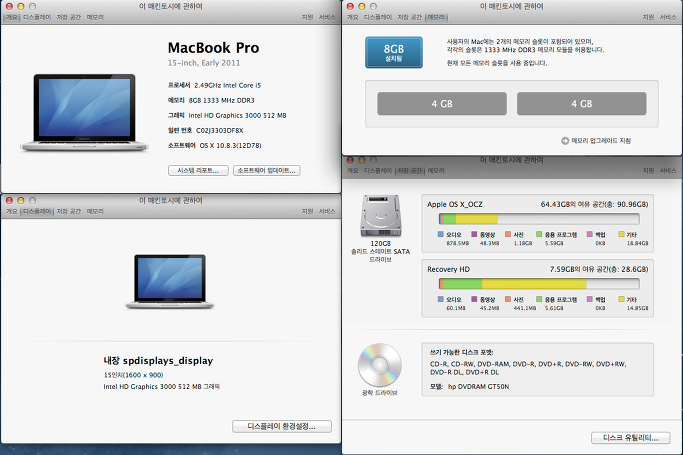
Task: Click the OS X 10.8.3(12D78) software version text
Action: click(230, 145)
